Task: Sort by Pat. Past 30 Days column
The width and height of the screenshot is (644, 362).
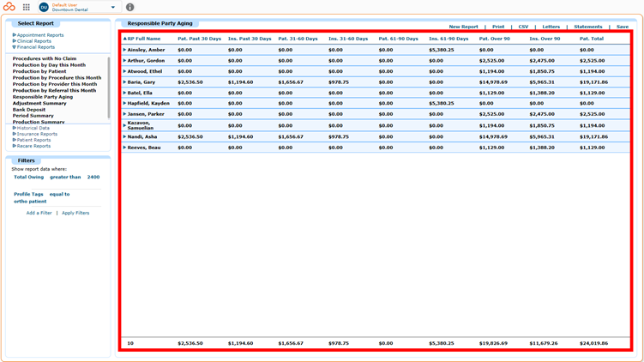Action: pos(199,39)
